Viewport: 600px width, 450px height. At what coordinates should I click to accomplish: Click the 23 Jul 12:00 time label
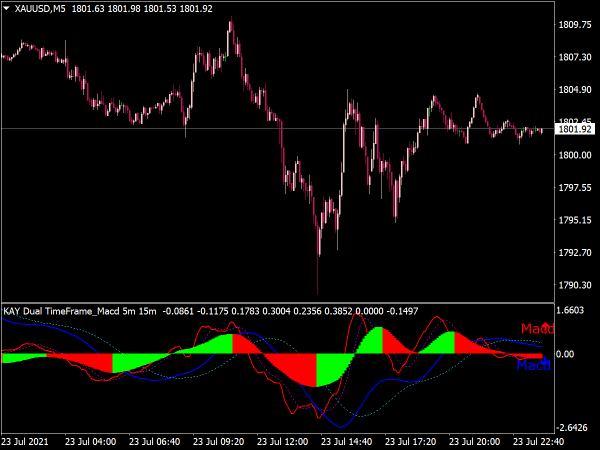pos(282,442)
